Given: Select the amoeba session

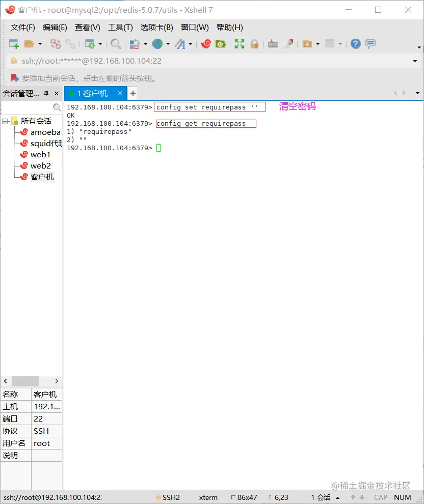Looking at the screenshot, I should pyautogui.click(x=40, y=132).
